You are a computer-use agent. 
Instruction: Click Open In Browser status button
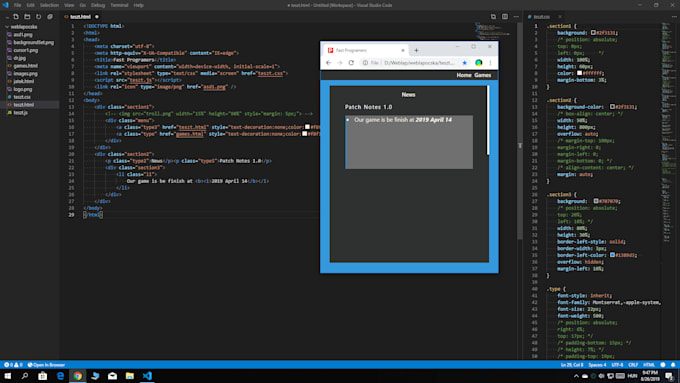[46, 365]
